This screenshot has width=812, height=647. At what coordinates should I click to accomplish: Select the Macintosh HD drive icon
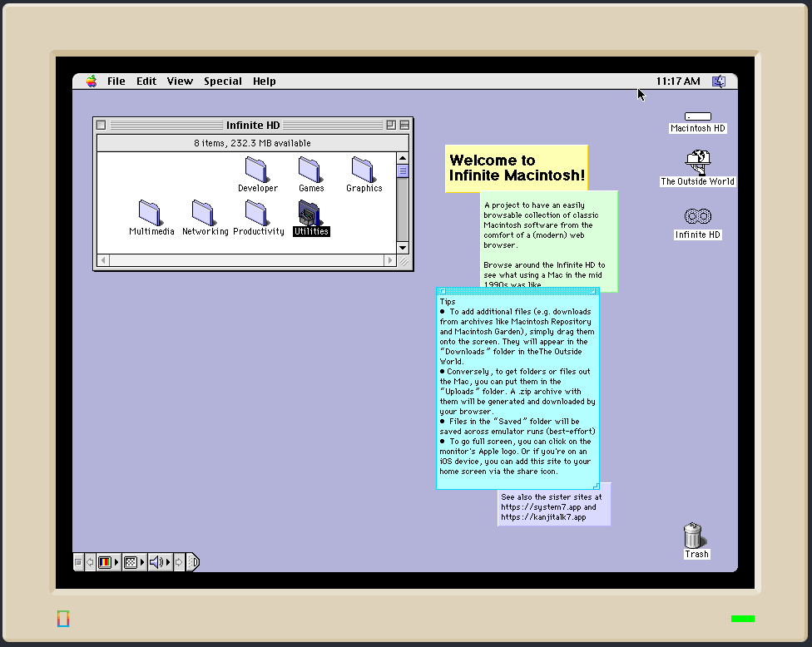tap(697, 116)
